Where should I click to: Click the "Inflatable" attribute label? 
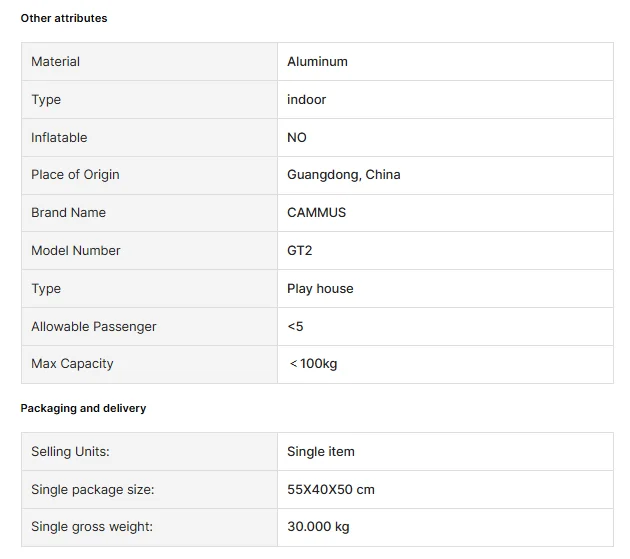pyautogui.click(x=59, y=138)
